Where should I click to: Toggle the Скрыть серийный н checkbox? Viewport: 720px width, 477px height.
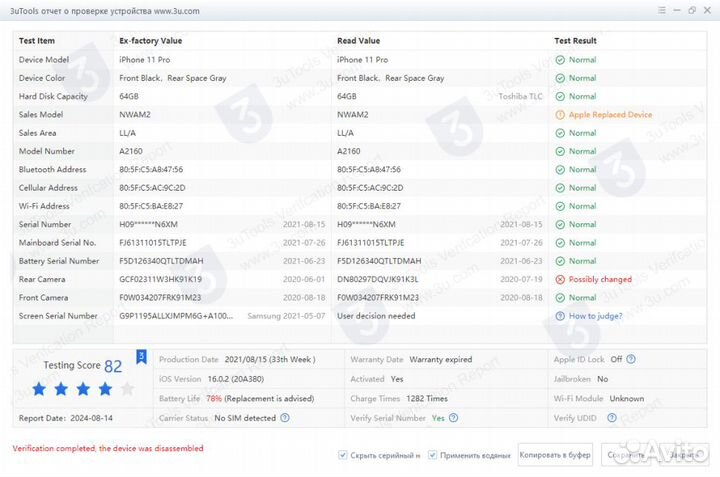pos(343,455)
